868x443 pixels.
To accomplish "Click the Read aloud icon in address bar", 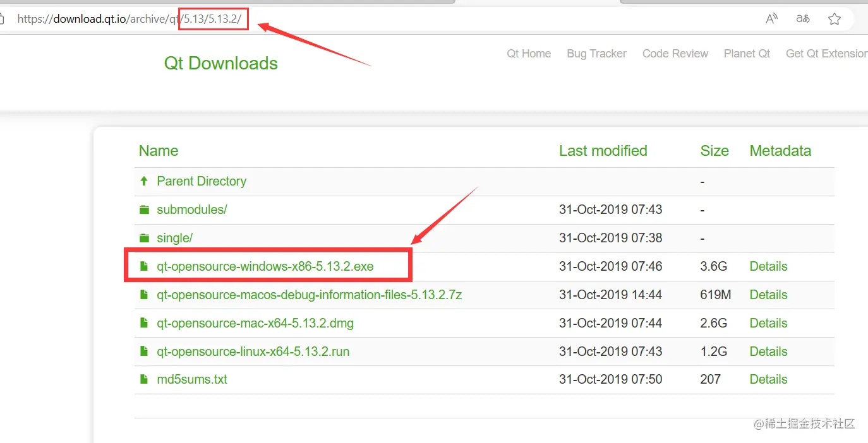I will (771, 19).
